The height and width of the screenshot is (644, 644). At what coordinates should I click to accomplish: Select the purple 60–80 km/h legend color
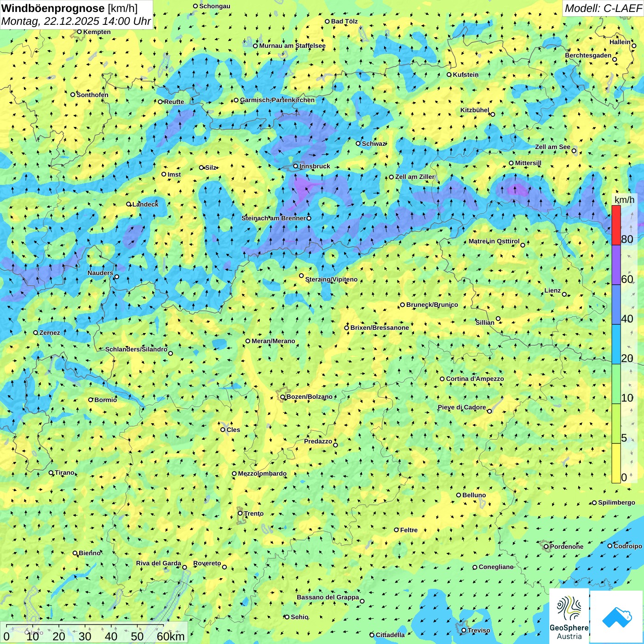point(616,265)
